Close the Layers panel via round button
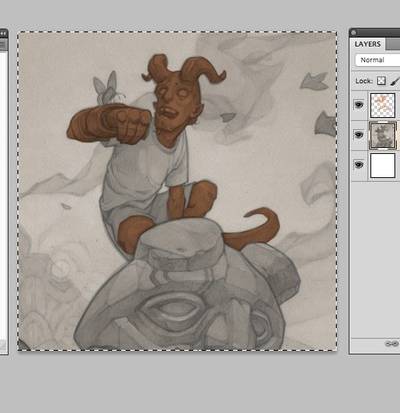 (x=354, y=32)
